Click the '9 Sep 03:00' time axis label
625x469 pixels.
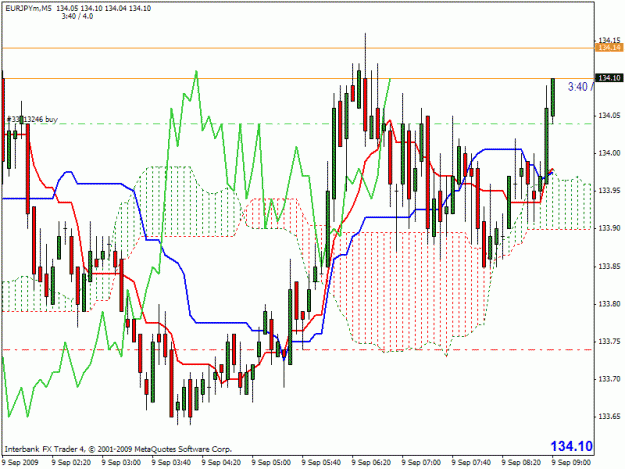tap(121, 462)
